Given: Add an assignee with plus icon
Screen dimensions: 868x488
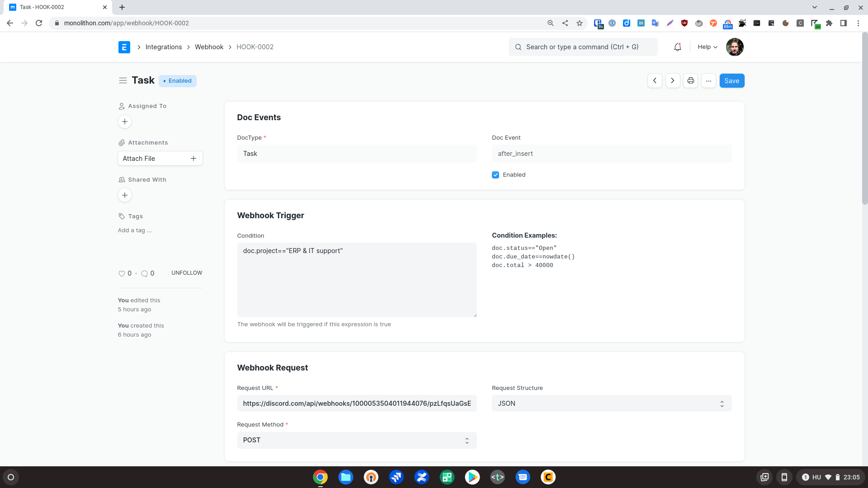Looking at the screenshot, I should pyautogui.click(x=125, y=122).
